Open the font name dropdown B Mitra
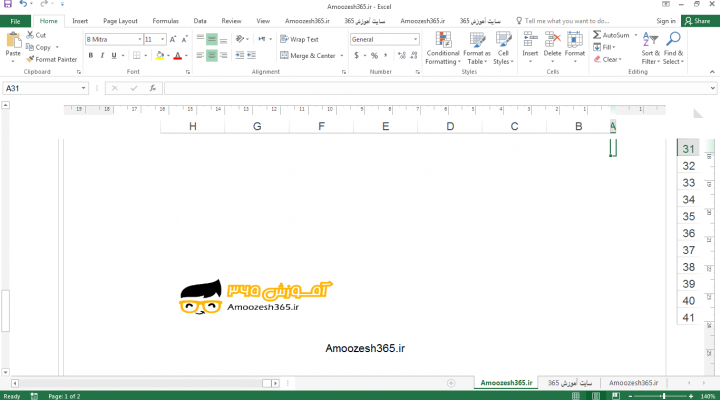720x400 pixels. coord(140,39)
